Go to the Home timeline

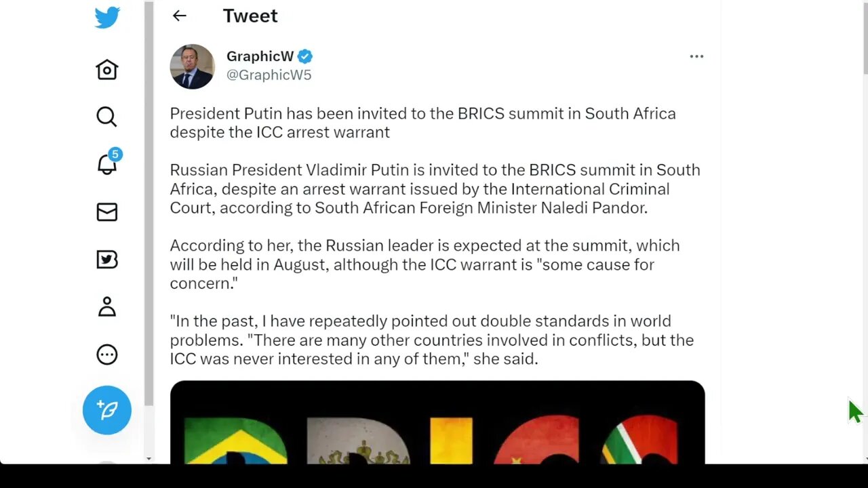click(107, 69)
